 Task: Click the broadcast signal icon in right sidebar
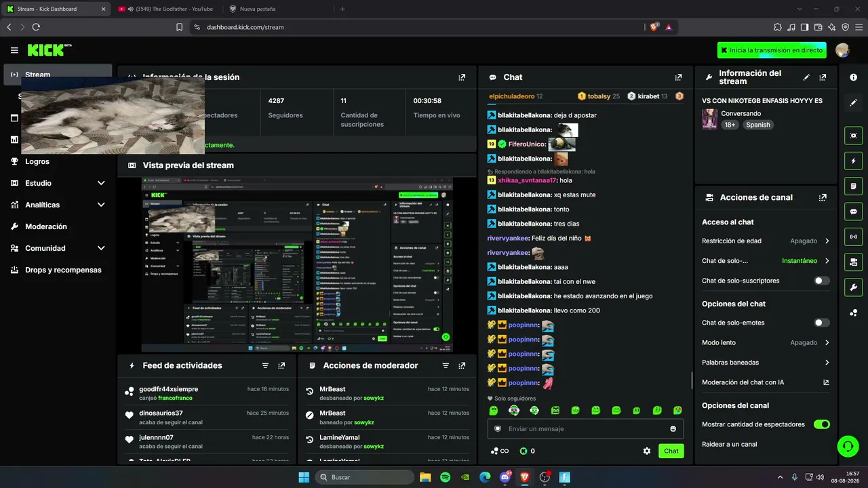click(x=854, y=237)
